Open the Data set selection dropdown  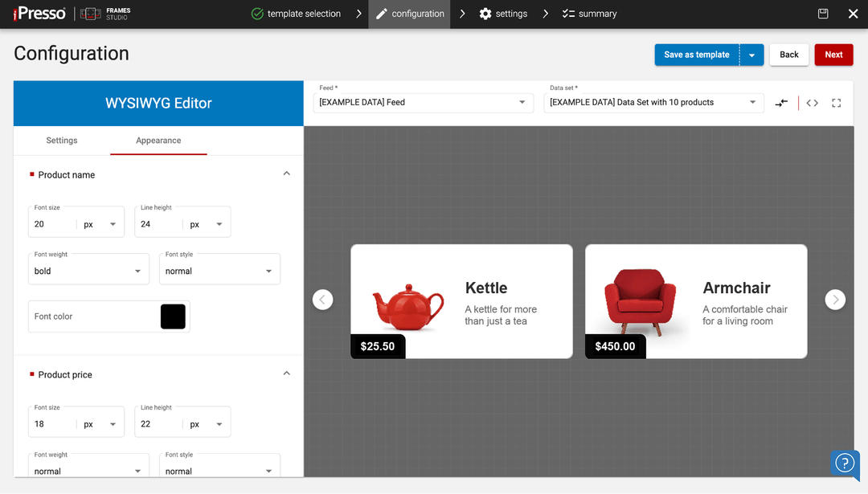[754, 103]
